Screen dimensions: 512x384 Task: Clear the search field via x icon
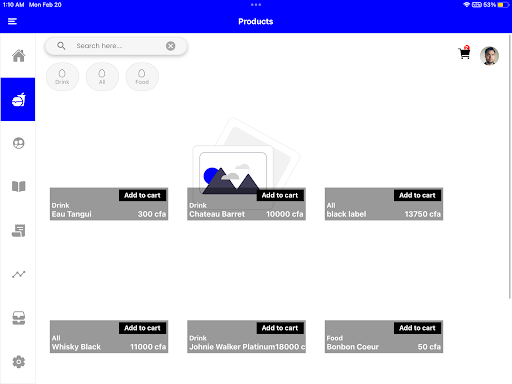click(171, 46)
